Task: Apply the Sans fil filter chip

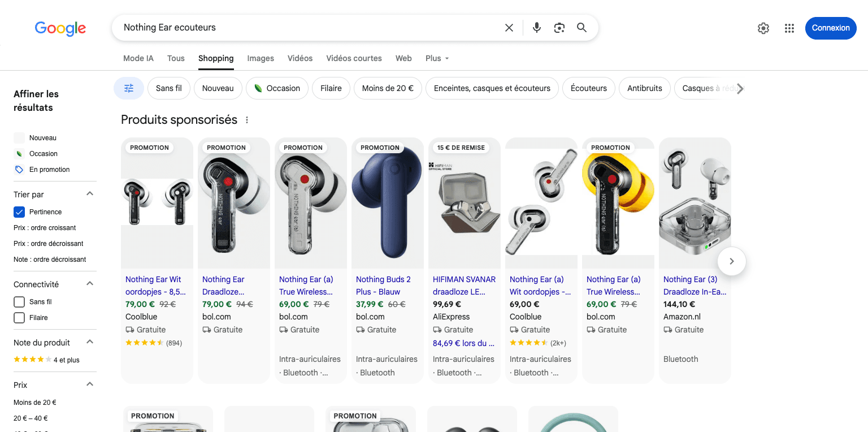Action: pos(169,88)
